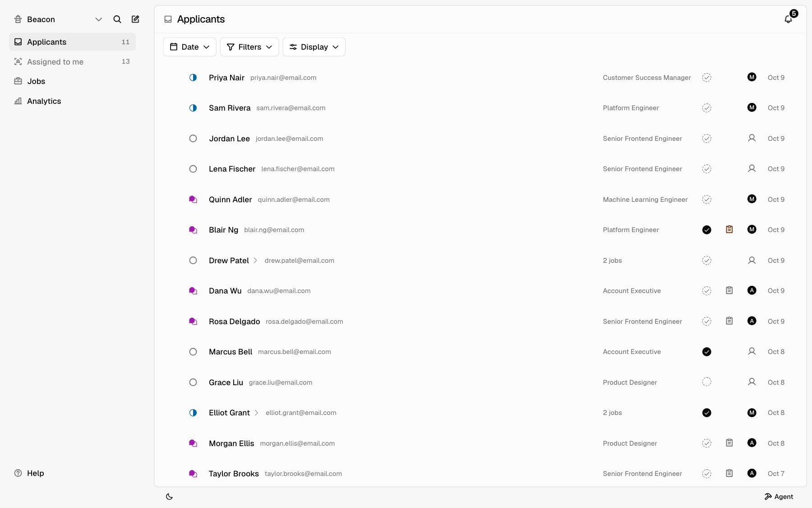Go to Assigned to me
Screen dimensions: 812x508
[72, 61]
